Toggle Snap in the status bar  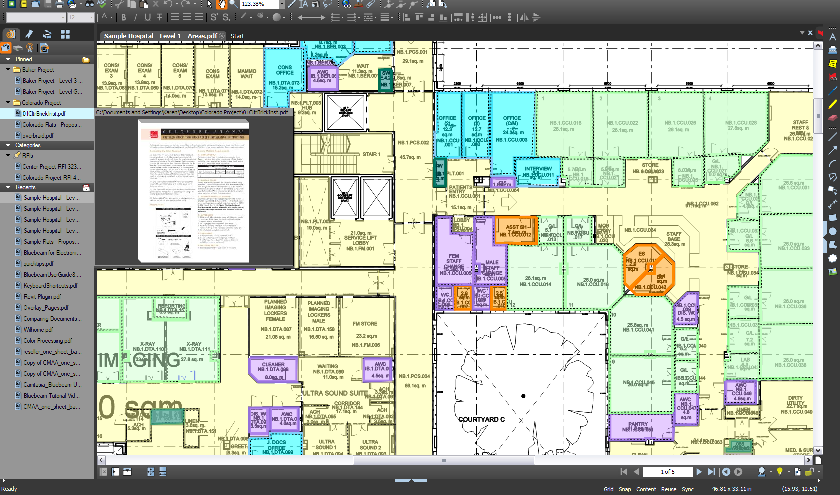[625, 489]
